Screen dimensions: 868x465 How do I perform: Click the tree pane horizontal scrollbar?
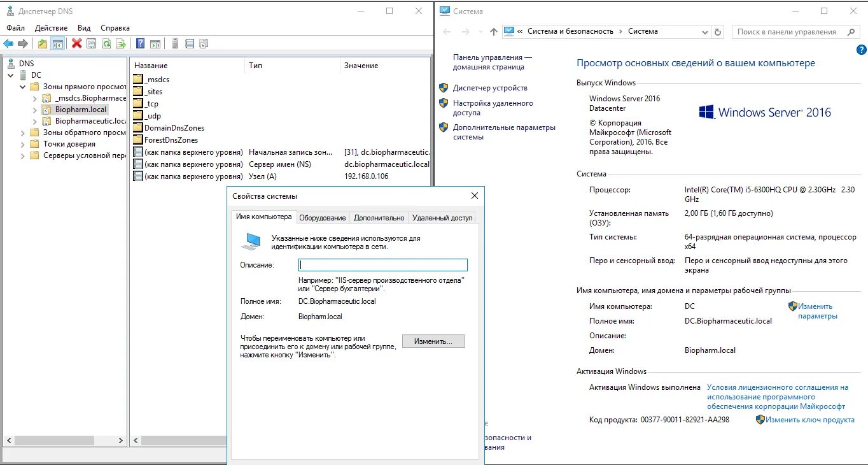coord(64,440)
